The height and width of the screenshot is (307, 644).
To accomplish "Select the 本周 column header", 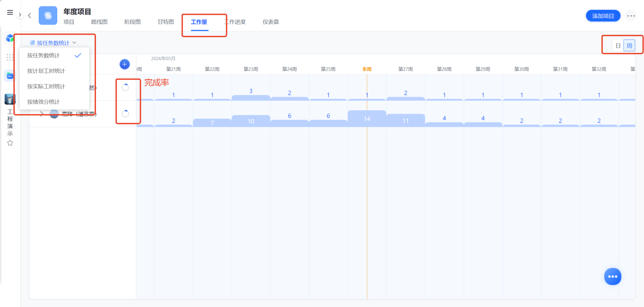I will [x=367, y=70].
